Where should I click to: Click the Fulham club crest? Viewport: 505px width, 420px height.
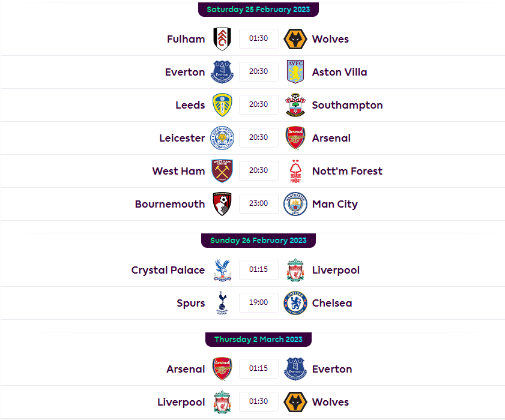[222, 38]
